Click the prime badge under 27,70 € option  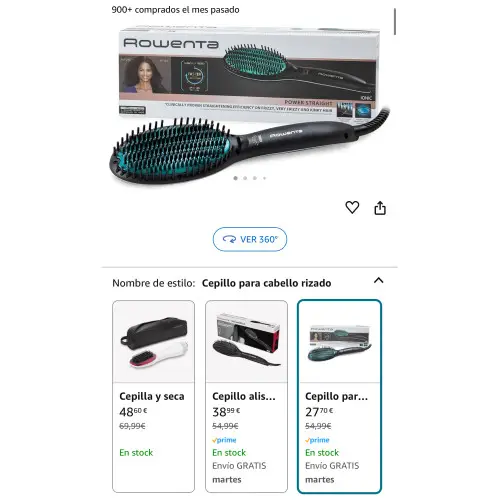317,440
